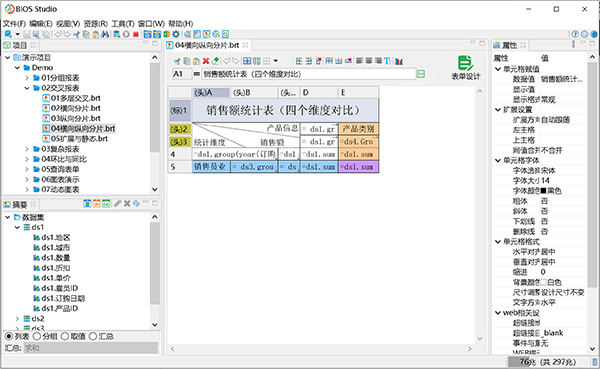Click the blue T font icon in editor toolbar

click(388, 61)
